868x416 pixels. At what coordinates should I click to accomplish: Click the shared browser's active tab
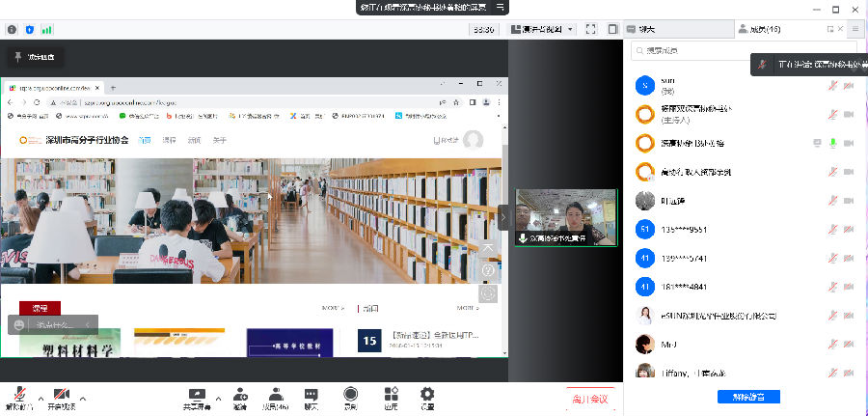[54, 88]
